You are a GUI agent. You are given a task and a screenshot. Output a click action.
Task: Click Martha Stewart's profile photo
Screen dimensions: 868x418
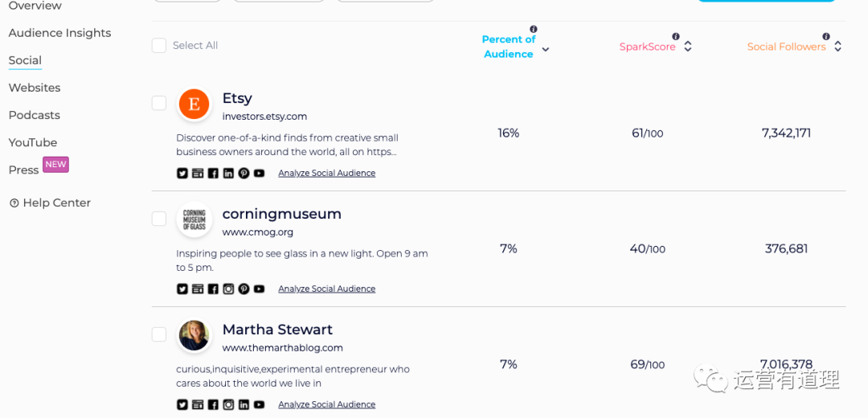[x=194, y=335]
